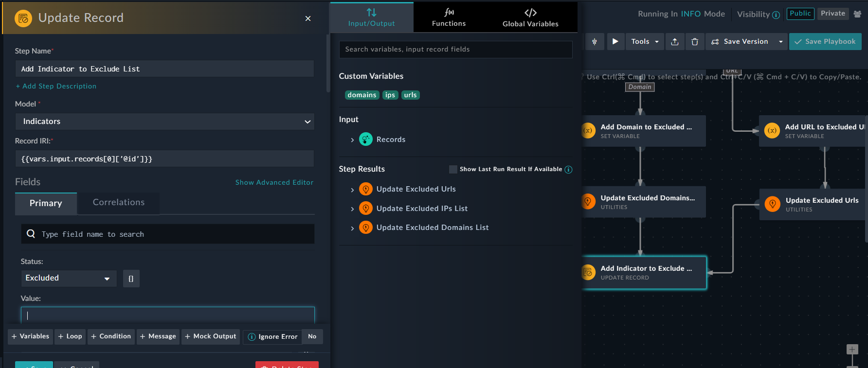868x368 pixels.
Task: Click the + Condition button
Action: point(111,336)
